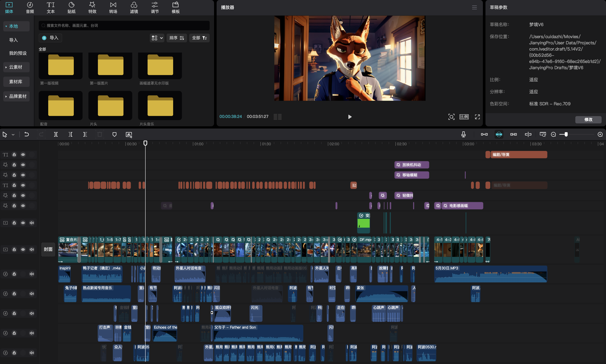
Task: Open the 调节 adjustment tab
Action: click(155, 8)
